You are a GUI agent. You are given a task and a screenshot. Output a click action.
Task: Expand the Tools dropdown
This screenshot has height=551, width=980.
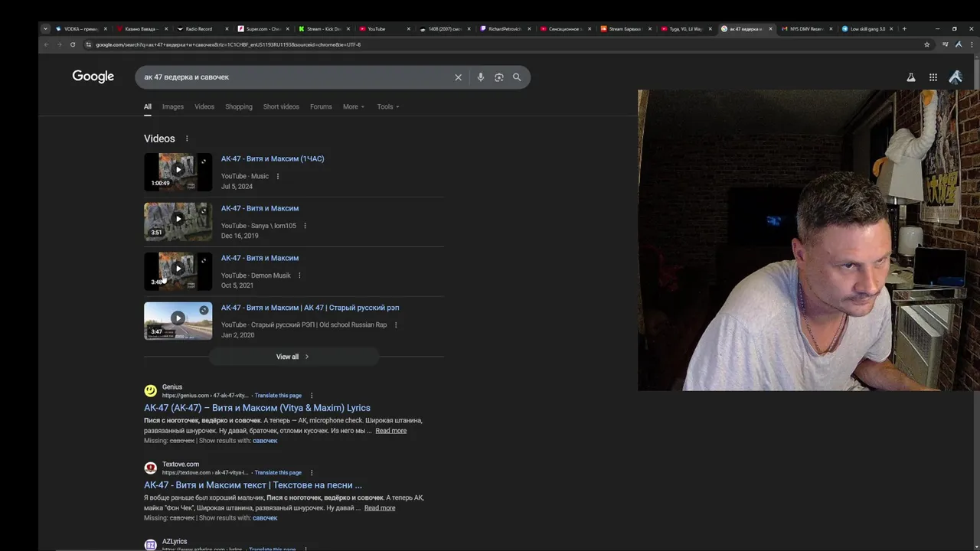click(x=388, y=106)
